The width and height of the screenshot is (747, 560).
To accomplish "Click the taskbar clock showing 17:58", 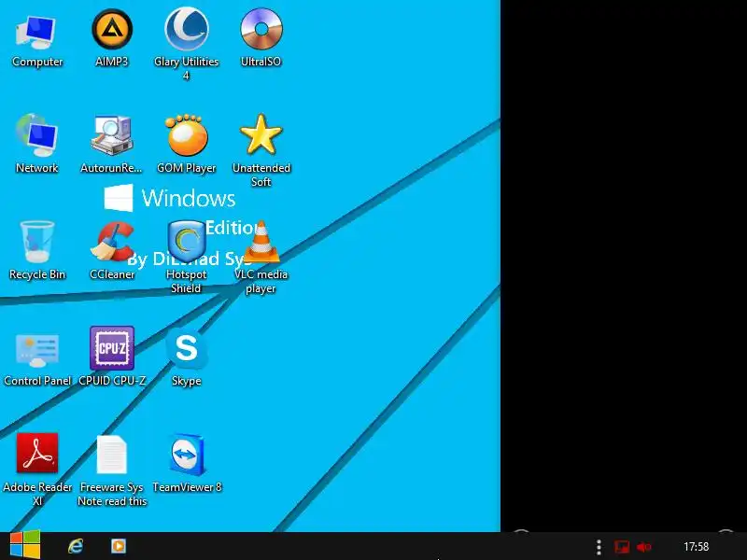I will [696, 547].
